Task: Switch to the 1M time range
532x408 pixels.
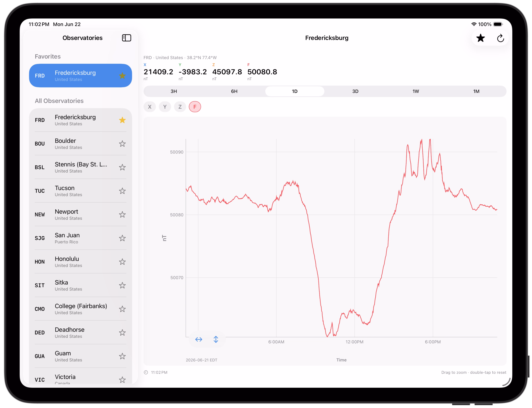Action: coord(476,91)
